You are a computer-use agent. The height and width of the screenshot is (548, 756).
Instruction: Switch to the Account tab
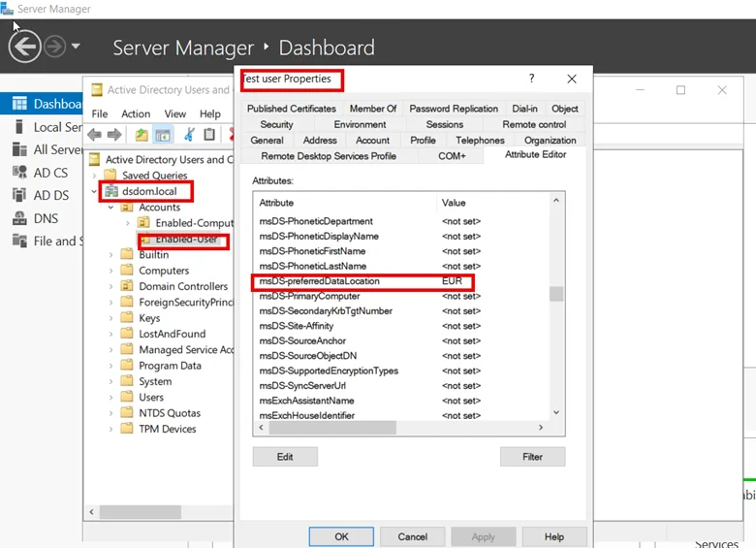pyautogui.click(x=372, y=140)
